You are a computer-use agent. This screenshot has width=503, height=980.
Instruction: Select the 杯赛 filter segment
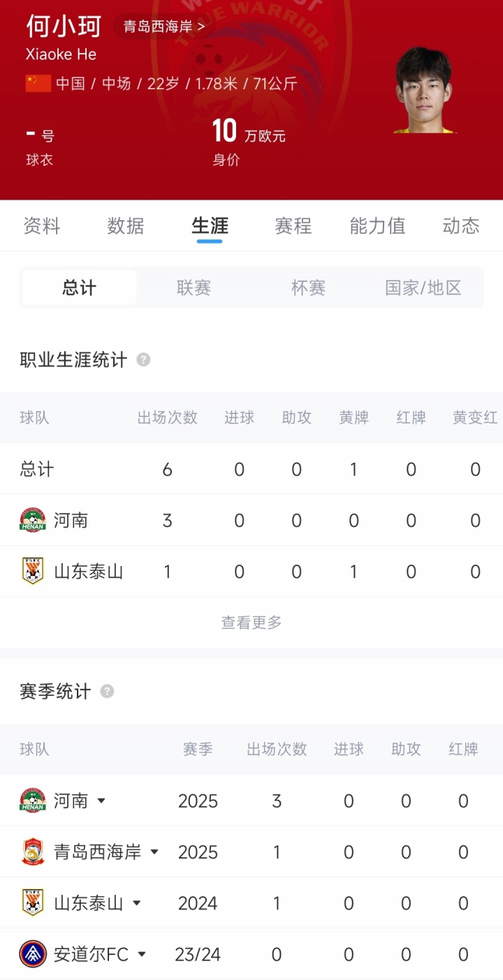[308, 288]
